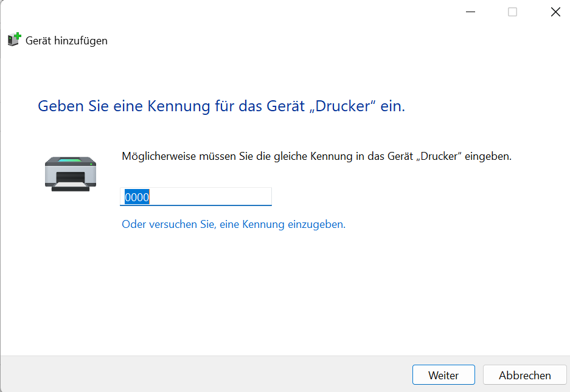The width and height of the screenshot is (570, 392).
Task: Close the Gerät hinzufügen dialog
Action: [555, 12]
